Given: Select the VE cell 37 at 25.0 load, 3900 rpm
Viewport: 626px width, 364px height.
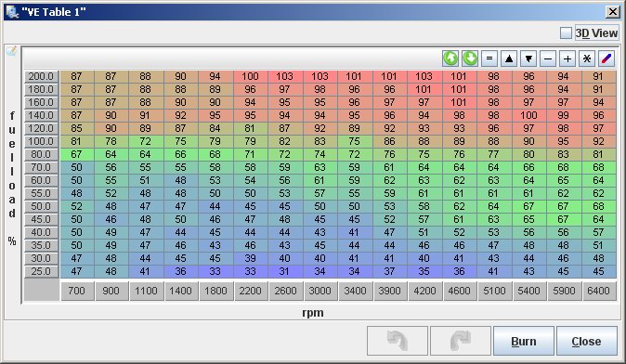Looking at the screenshot, I should pos(389,271).
